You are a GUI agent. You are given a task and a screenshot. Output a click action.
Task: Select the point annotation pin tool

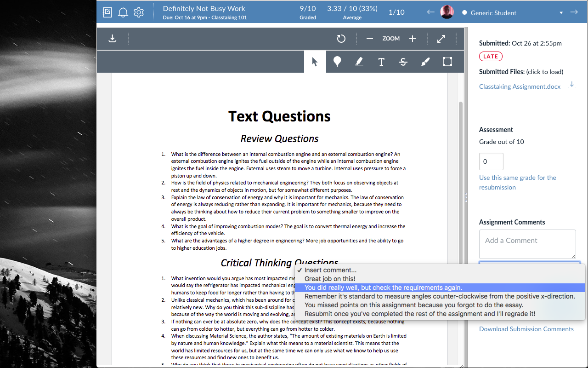(337, 61)
